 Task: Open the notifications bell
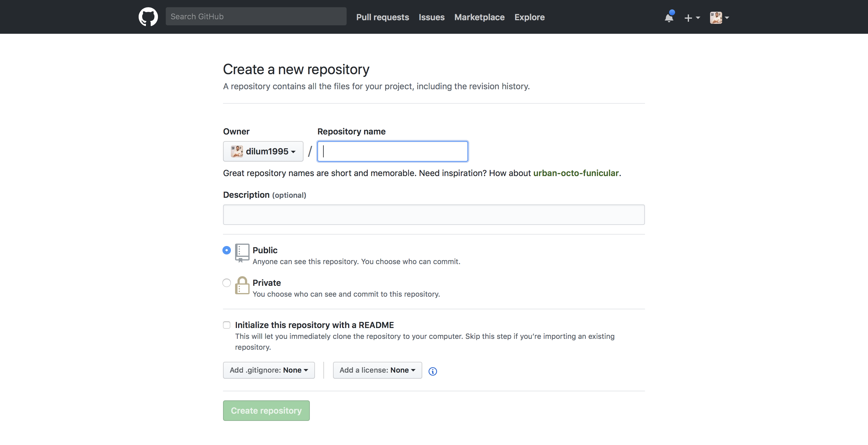click(x=669, y=17)
